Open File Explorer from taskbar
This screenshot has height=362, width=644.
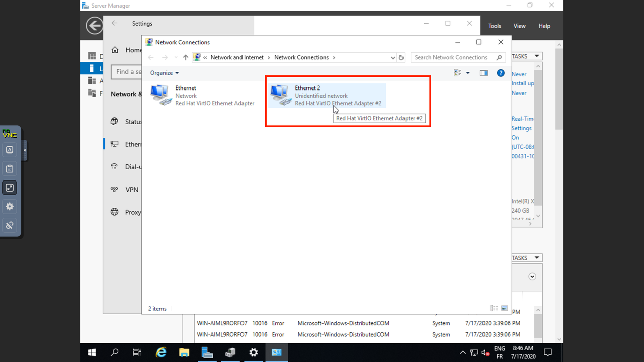click(184, 353)
